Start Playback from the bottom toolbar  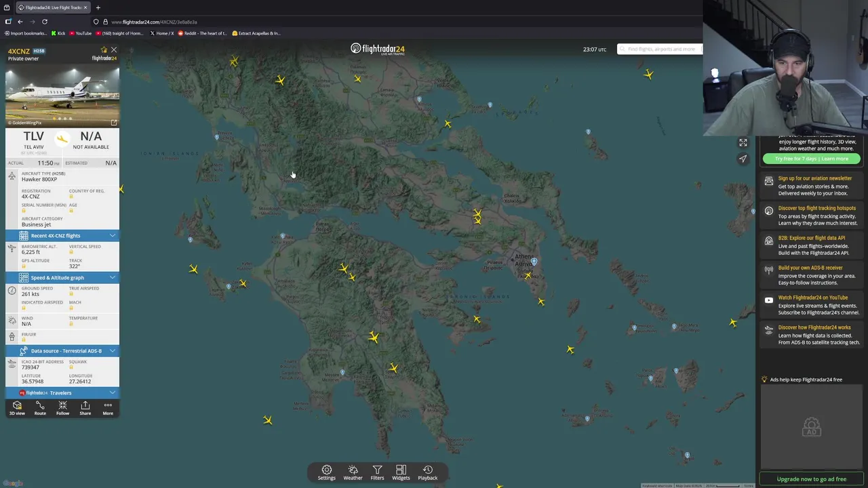427,473
